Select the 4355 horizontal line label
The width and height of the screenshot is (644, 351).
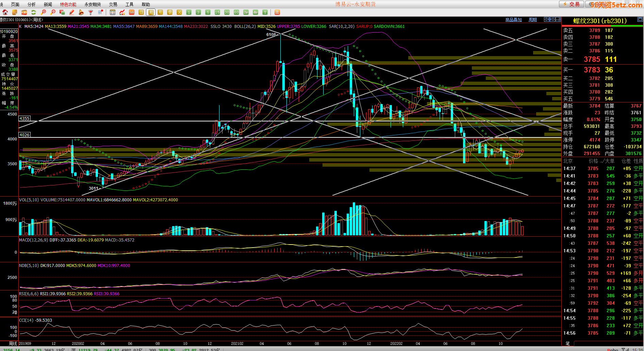[24, 118]
